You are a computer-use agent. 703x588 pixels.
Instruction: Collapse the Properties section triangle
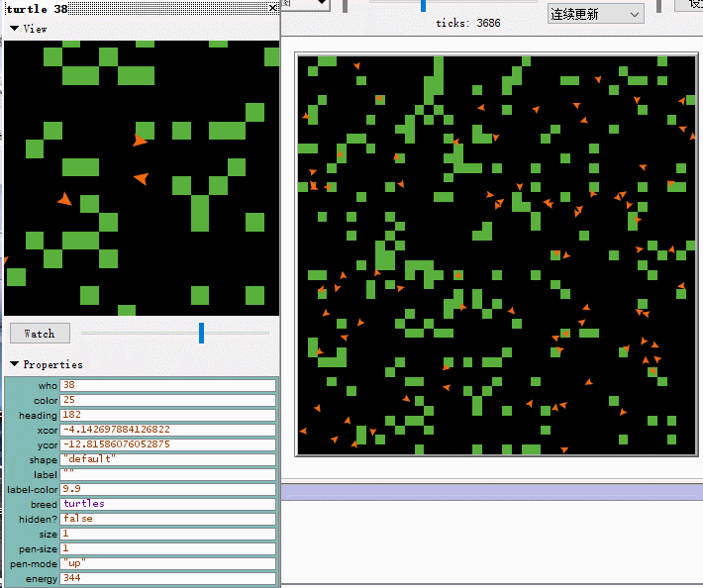[14, 364]
